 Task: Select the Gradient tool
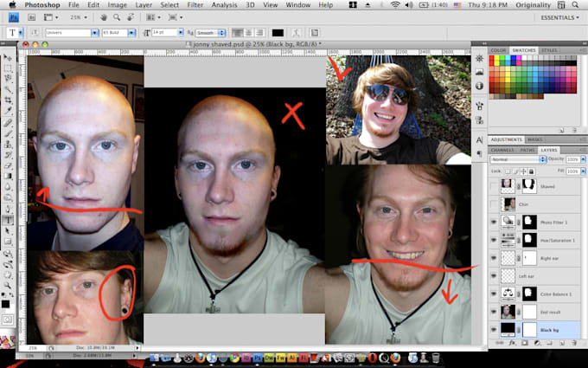[8, 176]
